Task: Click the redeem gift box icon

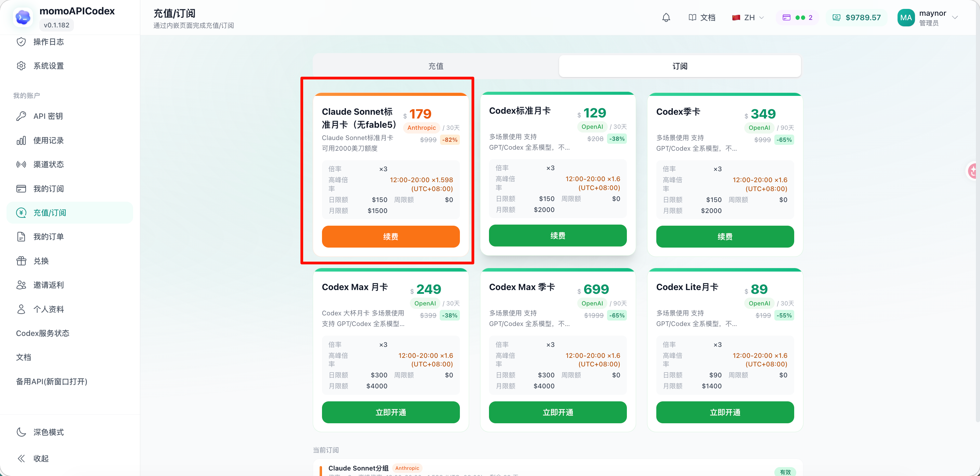Action: pyautogui.click(x=21, y=261)
